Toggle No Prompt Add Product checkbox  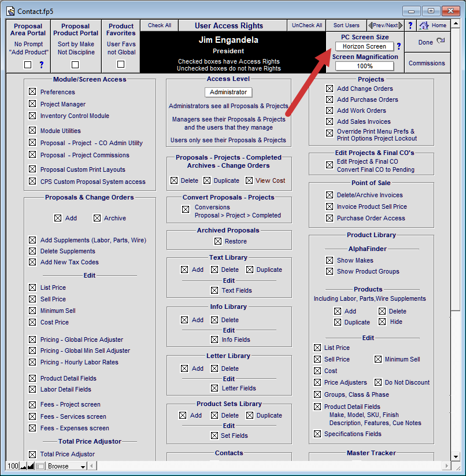point(28,65)
